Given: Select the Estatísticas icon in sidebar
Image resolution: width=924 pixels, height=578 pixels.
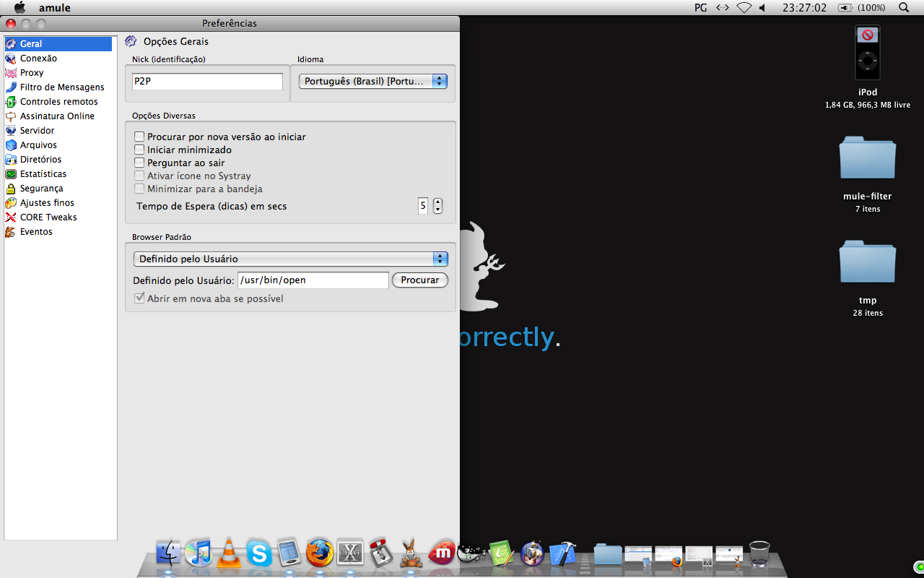Looking at the screenshot, I should pos(11,174).
